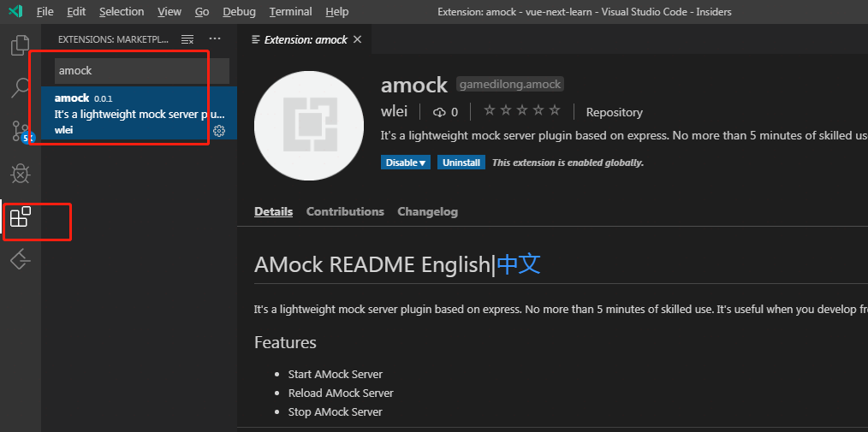The height and width of the screenshot is (432, 868).
Task: Clear extensions search results icon
Action: (187, 39)
